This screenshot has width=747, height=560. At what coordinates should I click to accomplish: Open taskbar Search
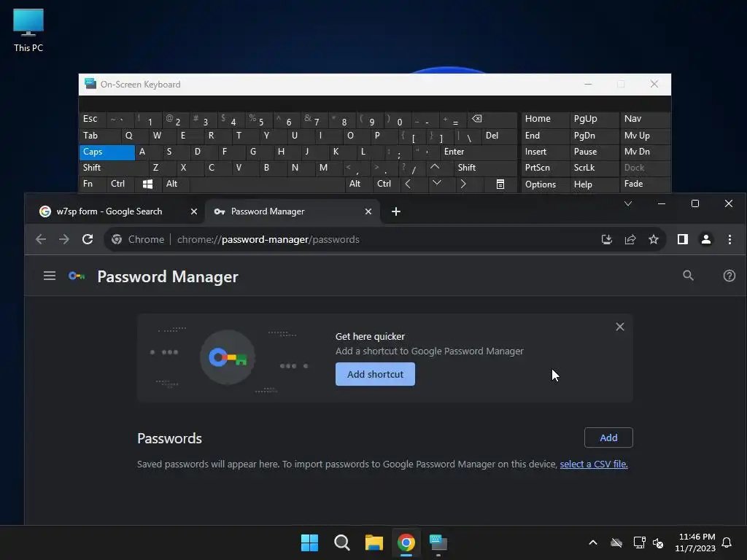click(341, 542)
